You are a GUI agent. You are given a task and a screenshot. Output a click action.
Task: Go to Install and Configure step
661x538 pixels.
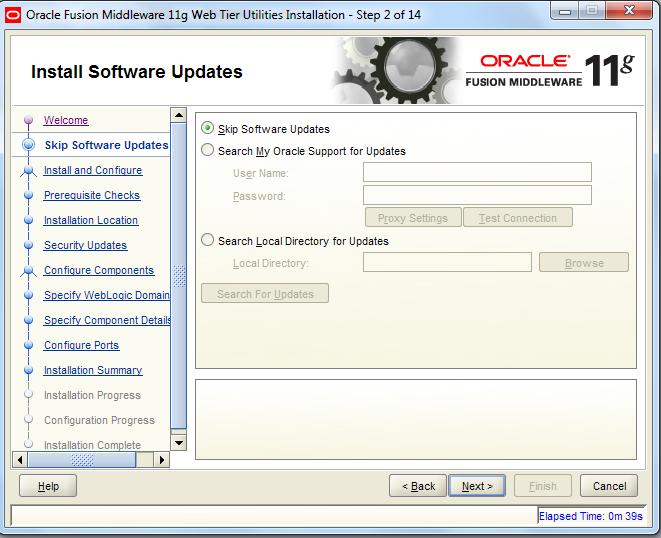click(x=93, y=170)
